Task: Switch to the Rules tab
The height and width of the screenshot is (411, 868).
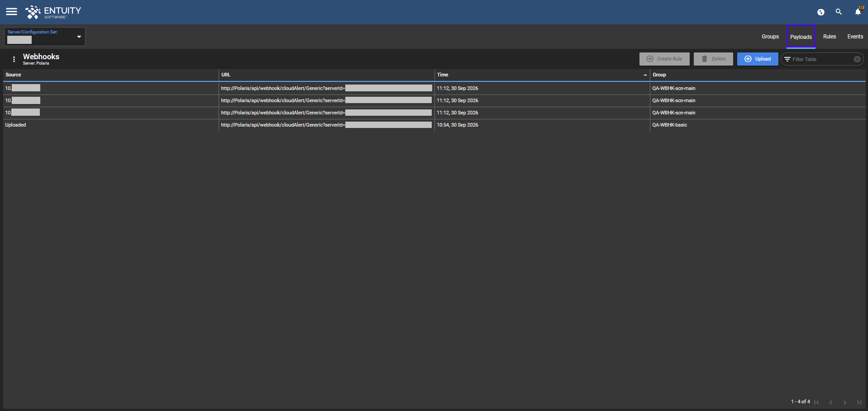Action: (829, 37)
